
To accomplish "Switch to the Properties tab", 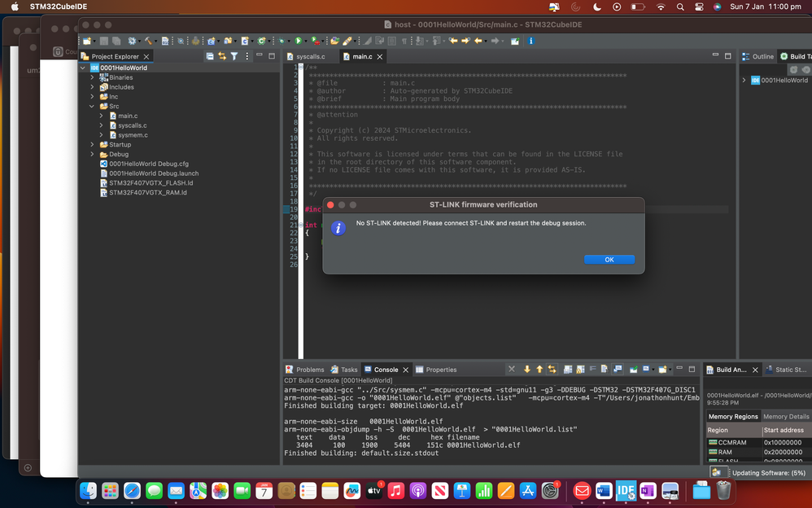I will [x=436, y=370].
